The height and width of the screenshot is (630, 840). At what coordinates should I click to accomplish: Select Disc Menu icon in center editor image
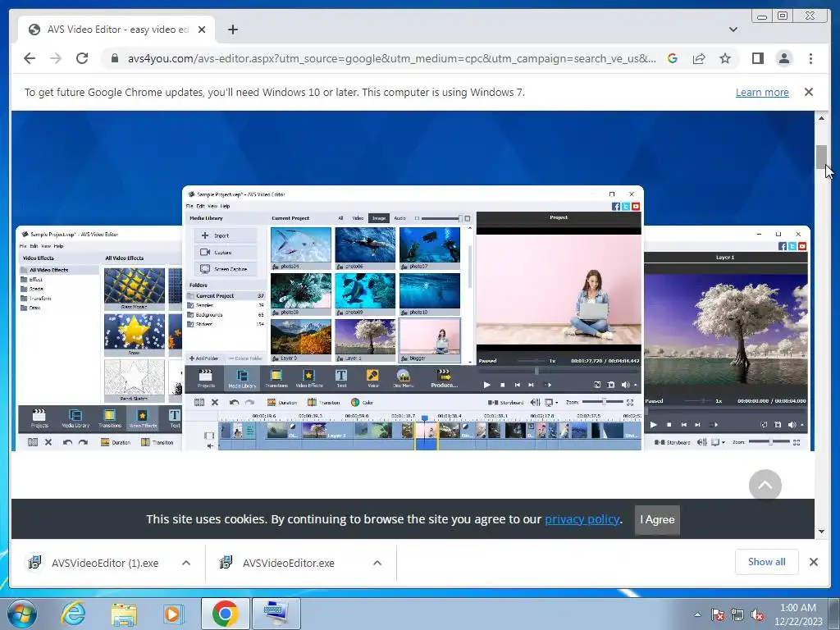403,378
